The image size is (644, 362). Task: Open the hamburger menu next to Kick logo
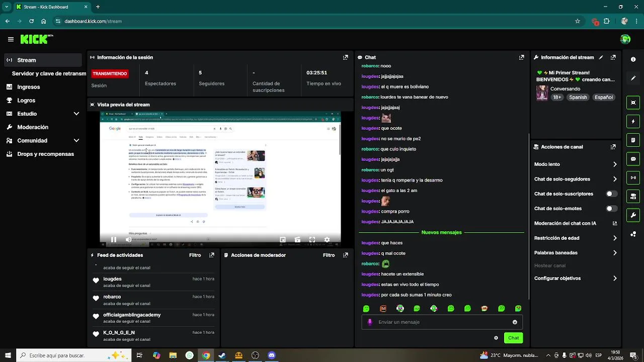[x=11, y=39]
